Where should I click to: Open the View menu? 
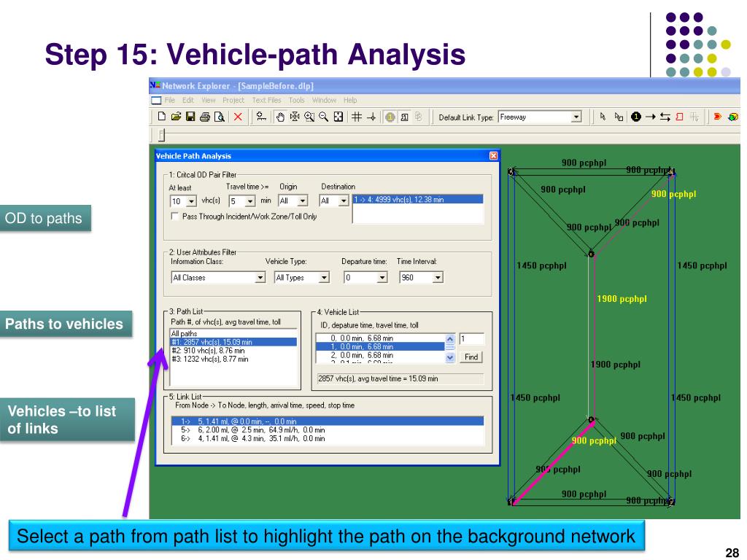click(x=208, y=101)
